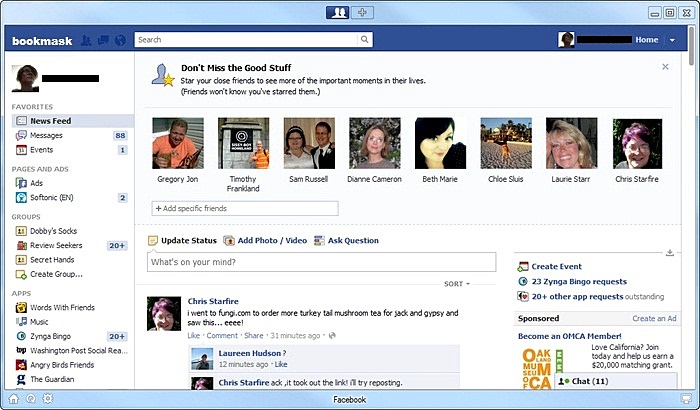Open 23 Zynga Bingo requests
This screenshot has width=700, height=410.
579,281
